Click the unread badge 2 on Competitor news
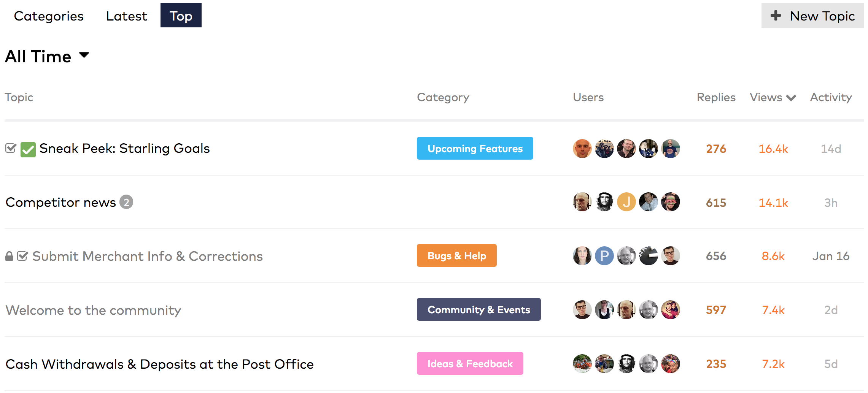868x393 pixels. pos(126,202)
